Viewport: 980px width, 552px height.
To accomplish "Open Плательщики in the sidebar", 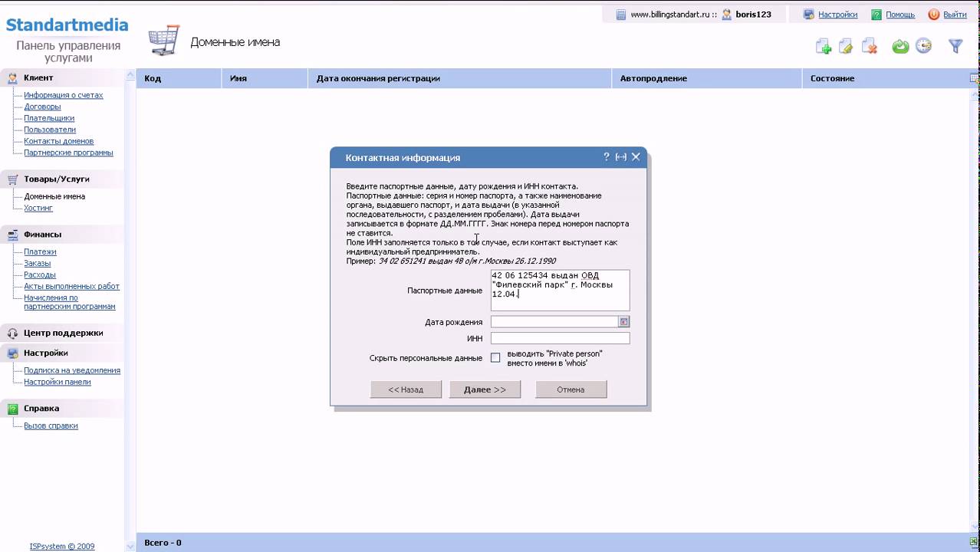I will 49,118.
